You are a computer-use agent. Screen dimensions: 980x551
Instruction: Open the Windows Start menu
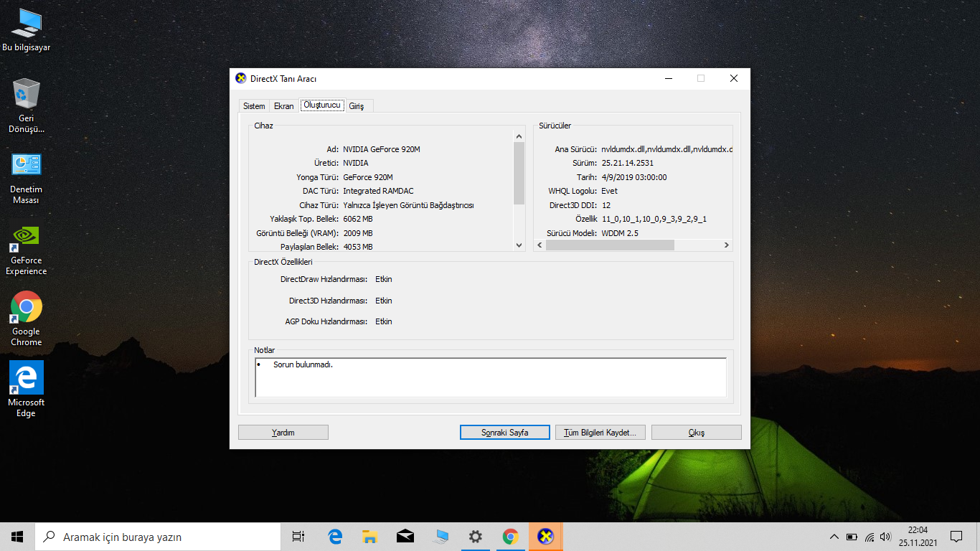(17, 537)
